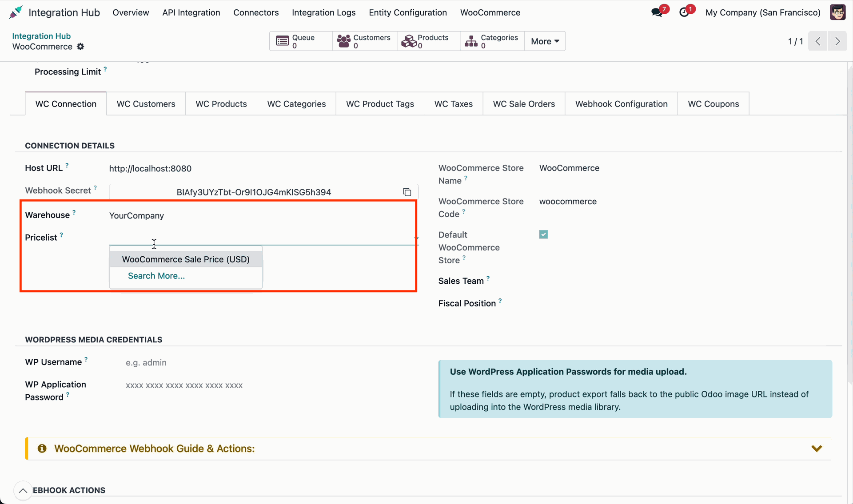Click the scroll-to-top arrow button

pos(23,490)
